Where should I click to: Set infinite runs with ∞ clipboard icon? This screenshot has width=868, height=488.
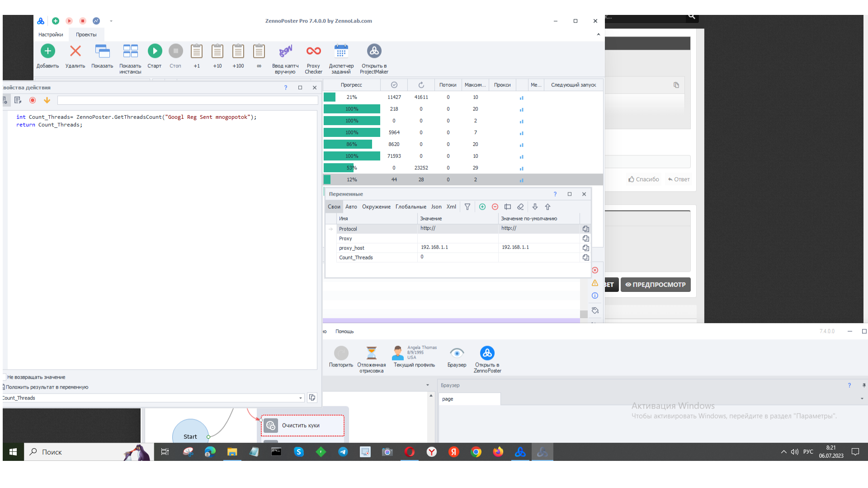259,51
